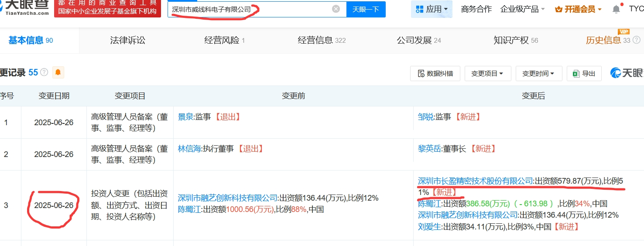
Task: Clear the search box with the X icon
Action: (x=336, y=9)
